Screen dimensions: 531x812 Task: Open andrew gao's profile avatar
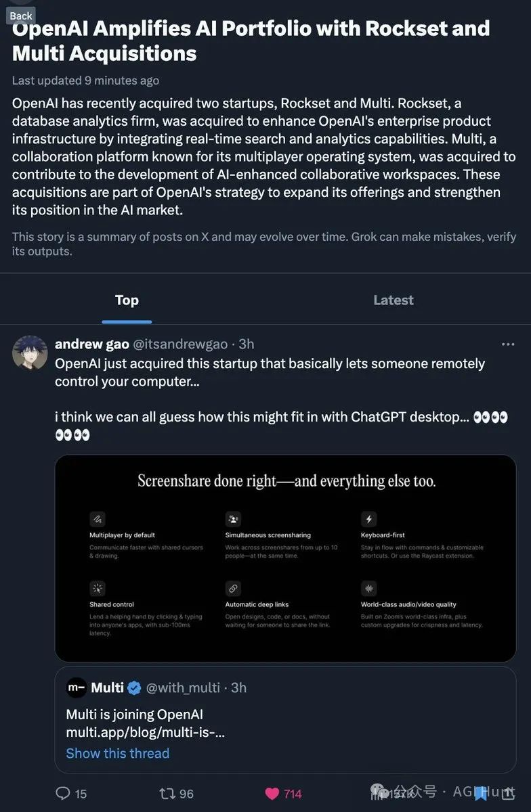[30, 353]
